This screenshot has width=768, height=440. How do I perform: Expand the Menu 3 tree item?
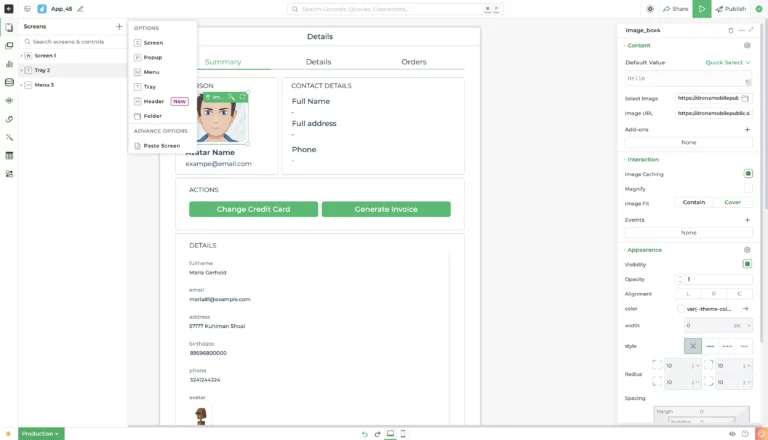pos(22,85)
